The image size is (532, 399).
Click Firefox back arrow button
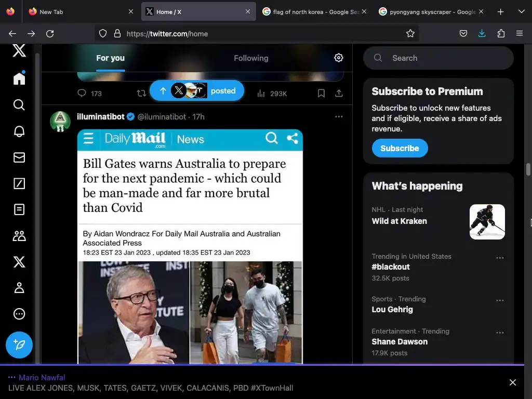[x=12, y=34]
